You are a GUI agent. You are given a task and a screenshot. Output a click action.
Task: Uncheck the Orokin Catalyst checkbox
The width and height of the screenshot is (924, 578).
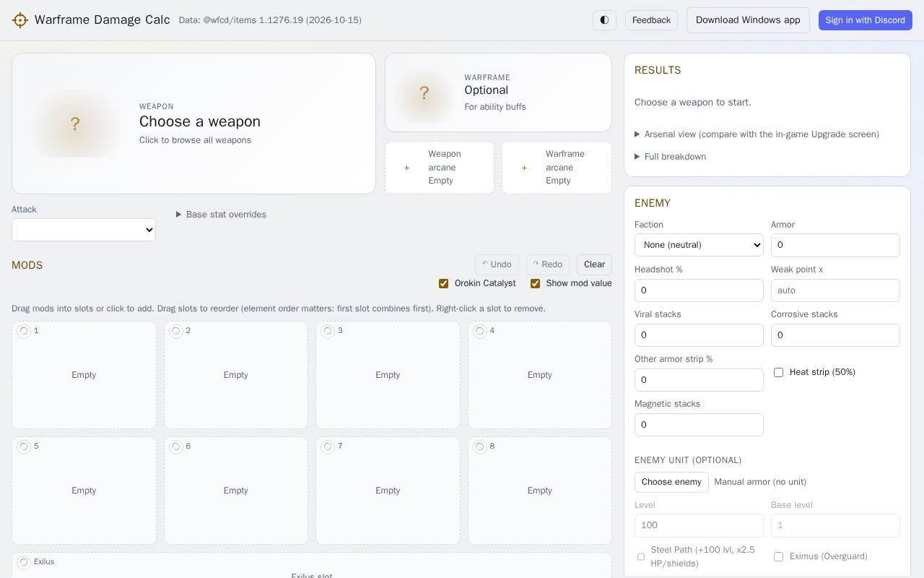coord(443,283)
